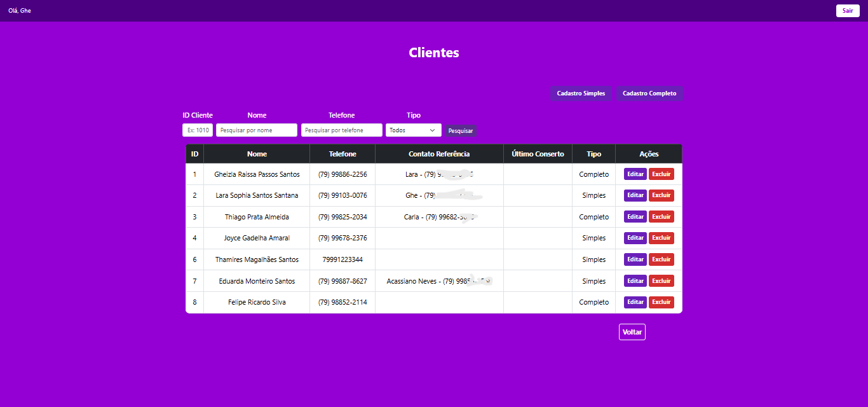The width and height of the screenshot is (868, 407).
Task: Select name Felipe Ricardo Silva
Action: pos(257,302)
